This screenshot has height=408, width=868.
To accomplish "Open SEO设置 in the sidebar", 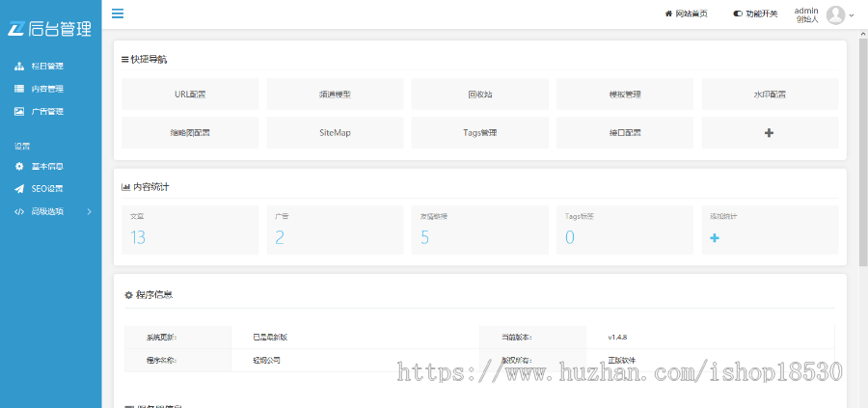I will (x=47, y=189).
